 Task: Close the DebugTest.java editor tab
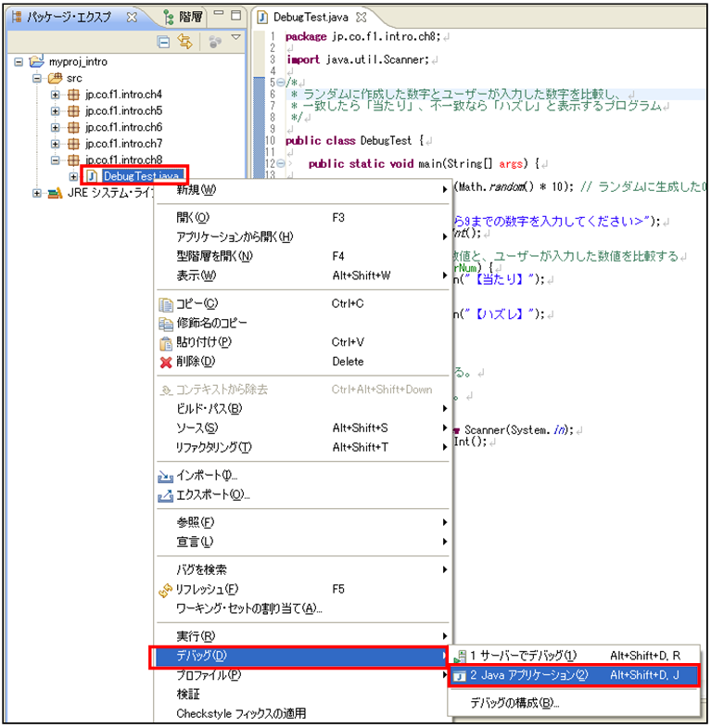pos(362,17)
